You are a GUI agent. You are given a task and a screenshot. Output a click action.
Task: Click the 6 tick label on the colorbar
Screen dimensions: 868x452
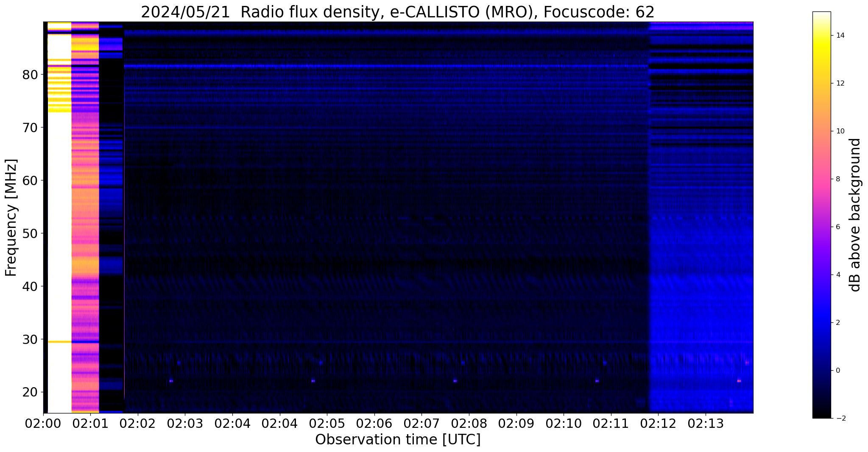837,227
